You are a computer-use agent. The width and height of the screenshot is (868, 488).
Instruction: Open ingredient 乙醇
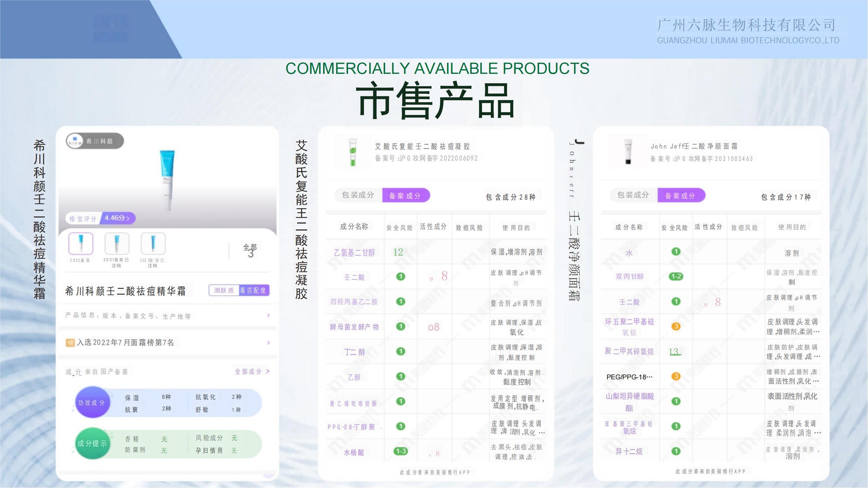(x=354, y=377)
